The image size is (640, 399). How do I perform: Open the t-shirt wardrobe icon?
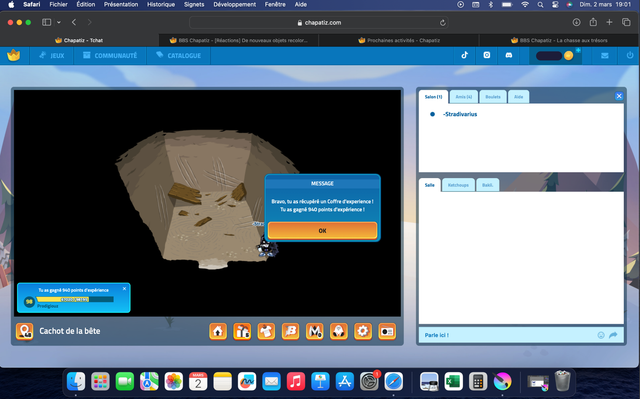[266, 331]
